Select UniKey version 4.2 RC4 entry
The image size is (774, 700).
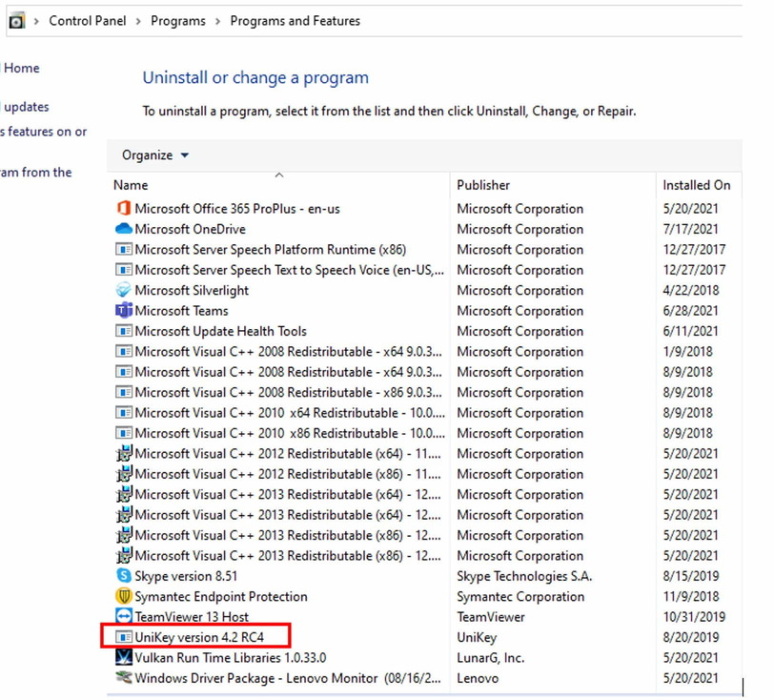tap(199, 637)
